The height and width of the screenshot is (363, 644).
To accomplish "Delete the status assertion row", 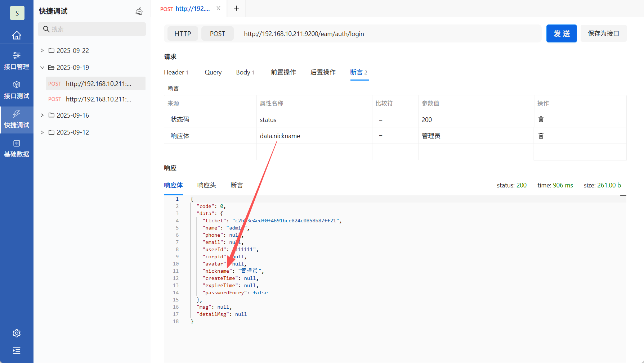I will tap(541, 119).
